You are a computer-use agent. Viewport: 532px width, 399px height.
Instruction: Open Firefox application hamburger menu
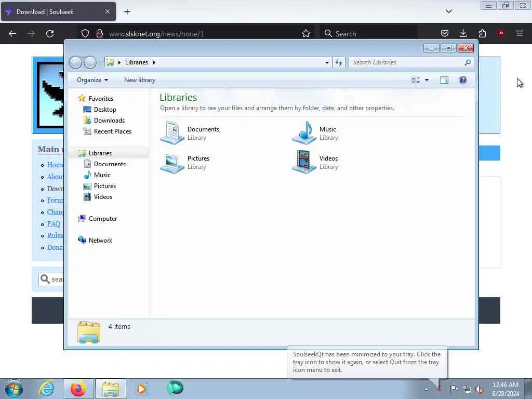pyautogui.click(x=520, y=33)
